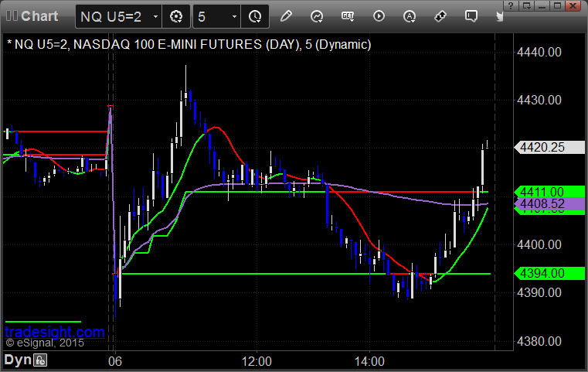Click the purple 4408.52 price tag
The image size is (588, 372).
549,204
